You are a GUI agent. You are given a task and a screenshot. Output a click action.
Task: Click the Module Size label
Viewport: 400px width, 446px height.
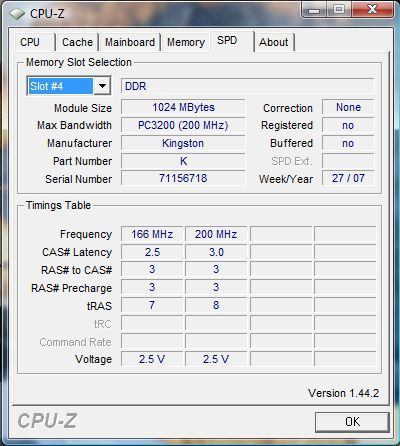coord(83,108)
